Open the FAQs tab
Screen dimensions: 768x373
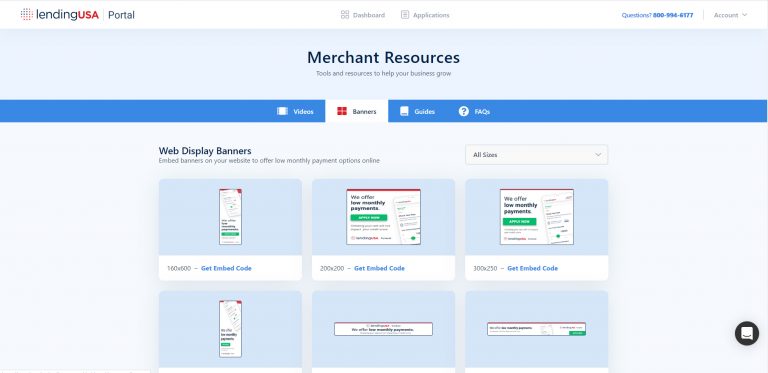click(x=474, y=111)
